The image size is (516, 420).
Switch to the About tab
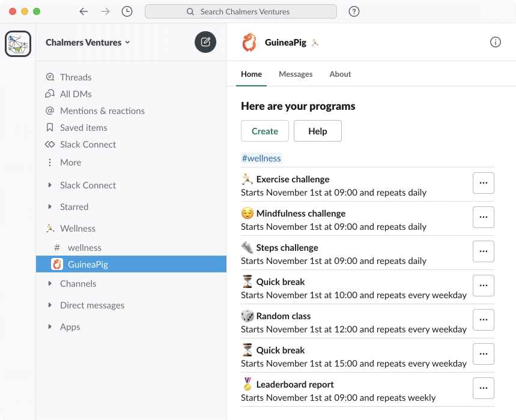coord(340,74)
